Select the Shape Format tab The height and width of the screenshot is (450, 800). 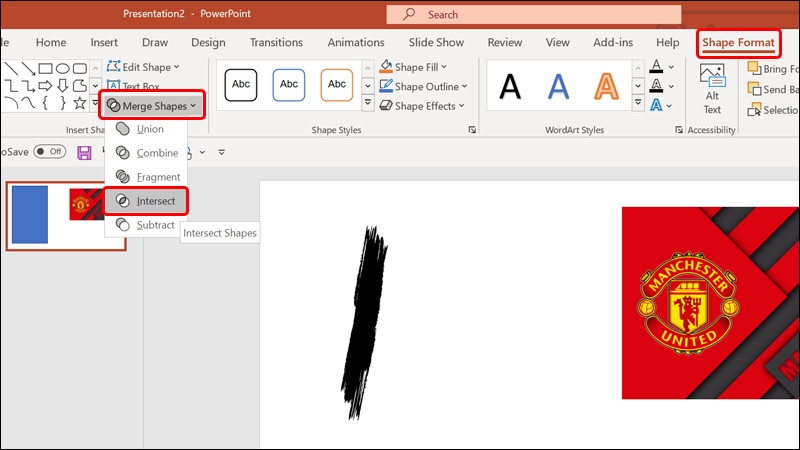point(738,43)
